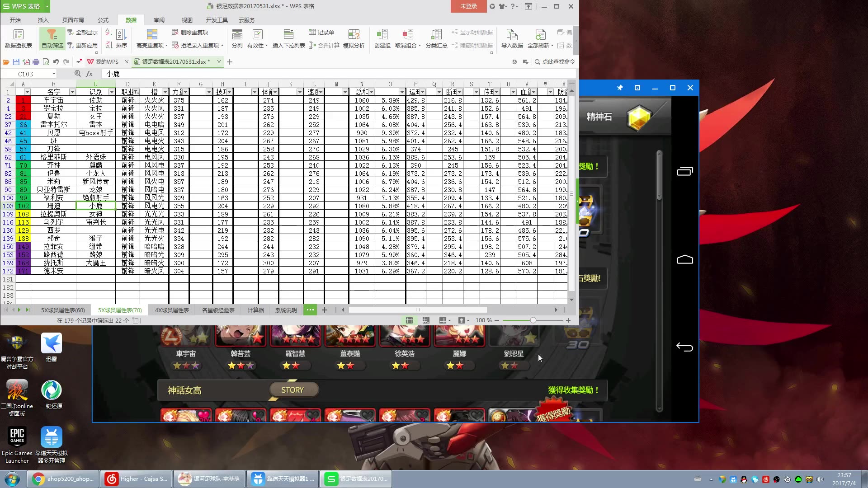The width and height of the screenshot is (868, 488).
Task: Click the horizontal sheet scrollbar thumb
Action: pos(417,310)
